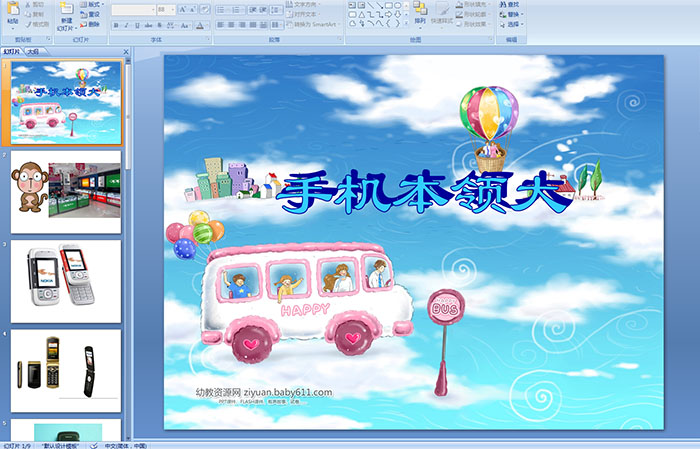Switch to the Outline (大纲) pane tab
This screenshot has height=449, width=700.
[x=33, y=52]
